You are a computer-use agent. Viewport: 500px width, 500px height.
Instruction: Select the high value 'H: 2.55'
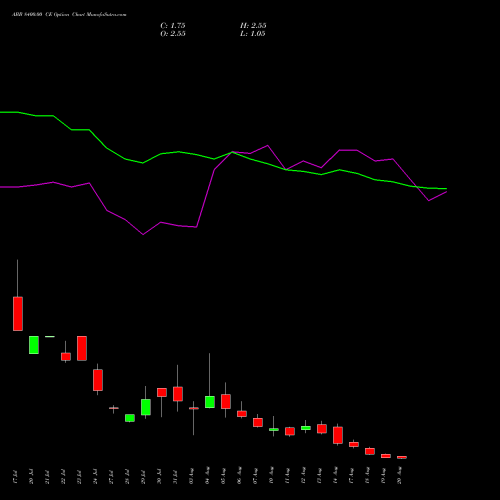253,26
